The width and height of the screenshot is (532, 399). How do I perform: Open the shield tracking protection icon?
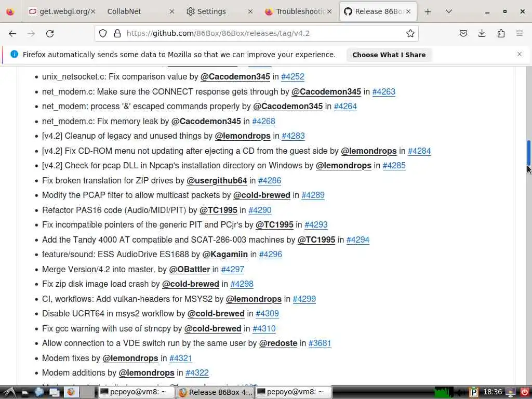[103, 33]
